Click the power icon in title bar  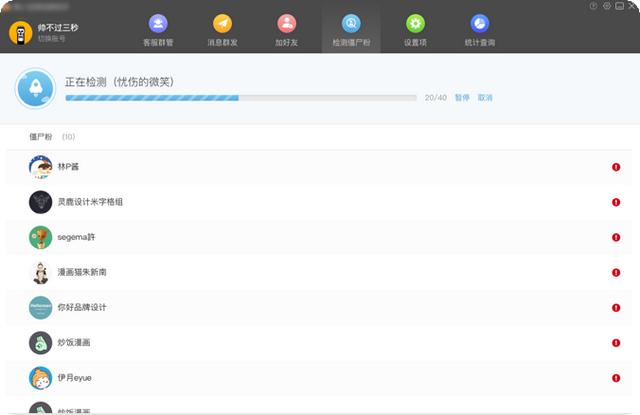coord(593,6)
